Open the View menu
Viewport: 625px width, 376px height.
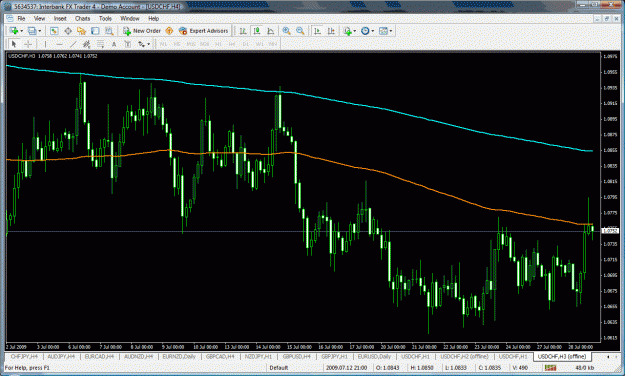39,18
